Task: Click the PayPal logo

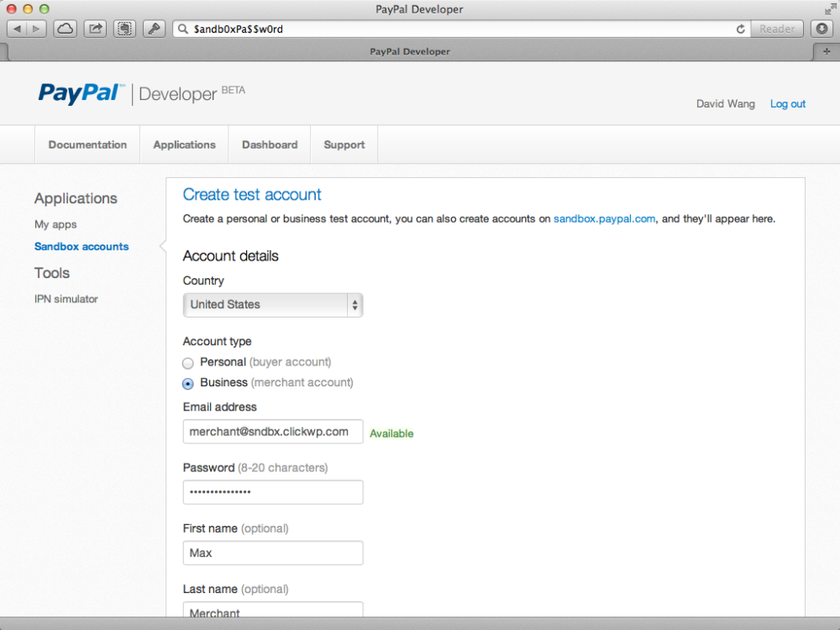Action: click(81, 93)
